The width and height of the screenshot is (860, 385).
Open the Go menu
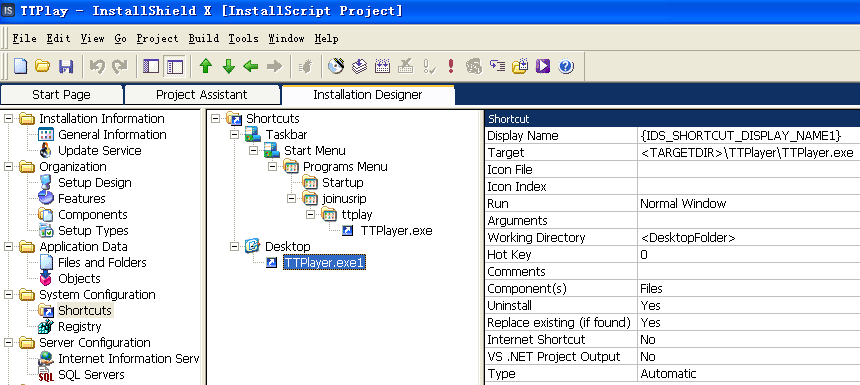tap(121, 38)
